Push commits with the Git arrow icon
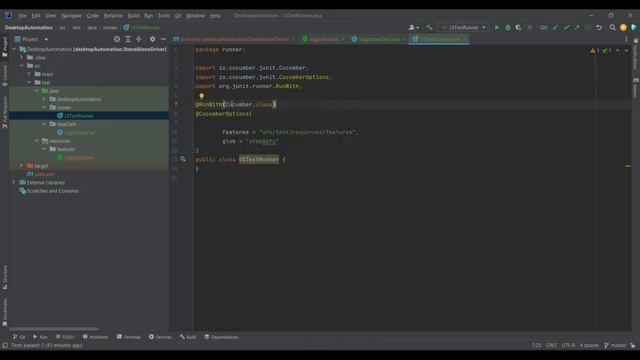Viewport: 640px width, 360px height. [577, 28]
